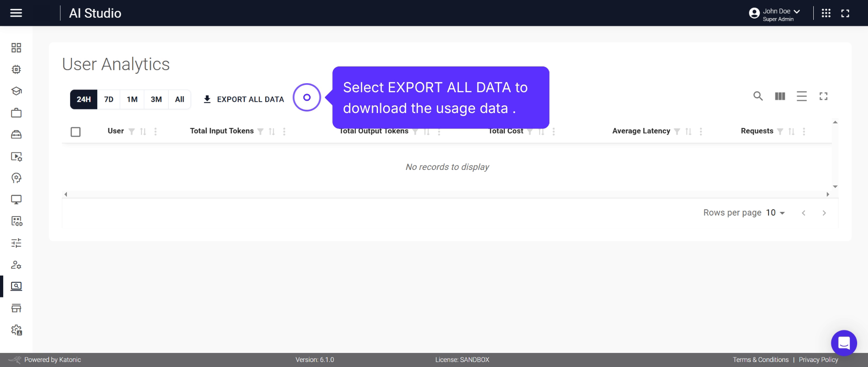This screenshot has width=868, height=367.
Task: Open the tuning sliders icon in sidebar
Action: tap(16, 243)
